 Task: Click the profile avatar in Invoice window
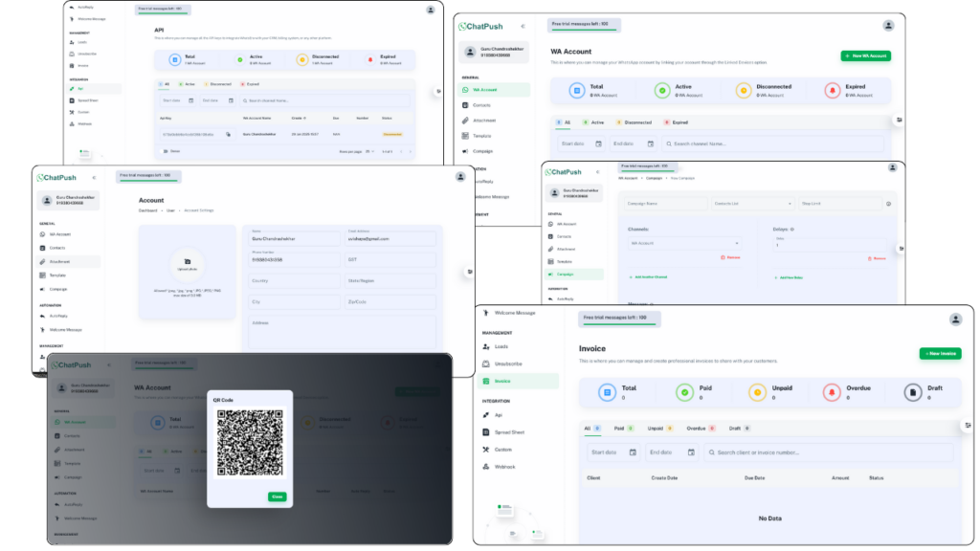pos(955,319)
